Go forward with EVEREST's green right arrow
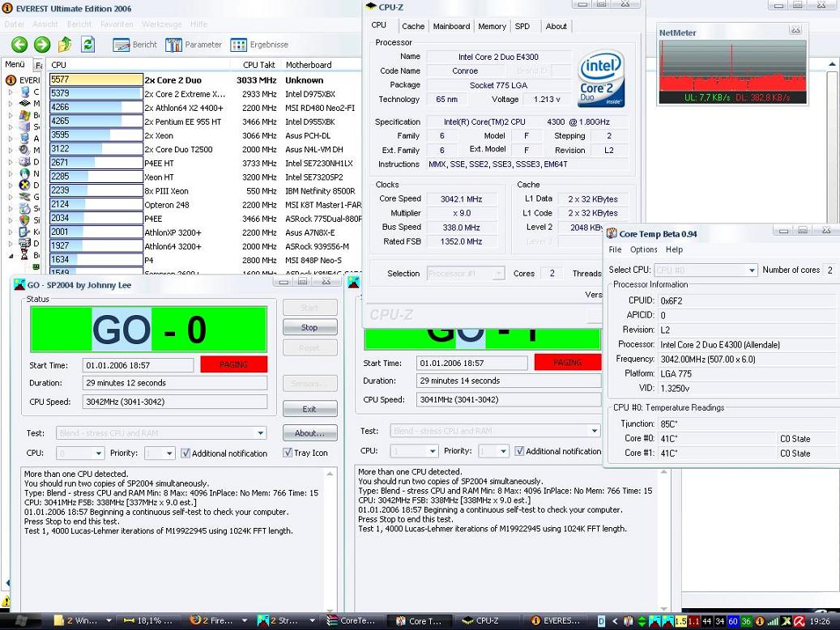 [x=42, y=45]
